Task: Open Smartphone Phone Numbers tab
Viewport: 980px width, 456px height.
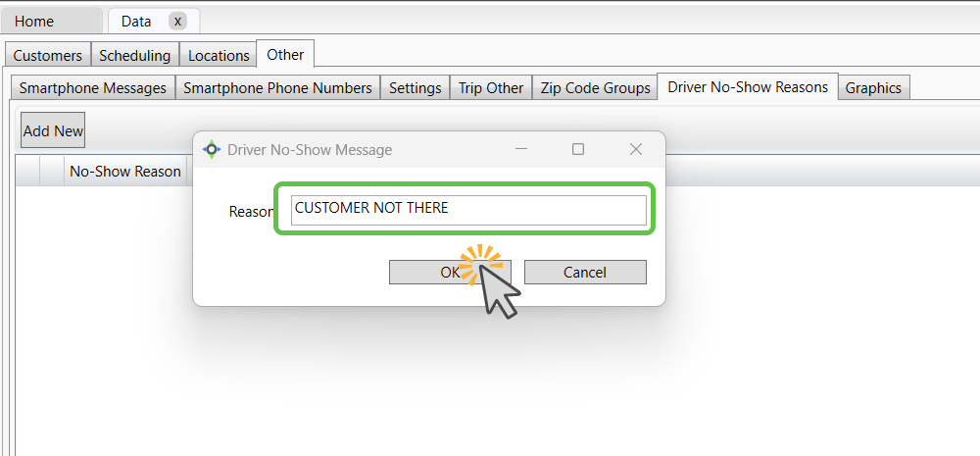Action: (x=278, y=88)
